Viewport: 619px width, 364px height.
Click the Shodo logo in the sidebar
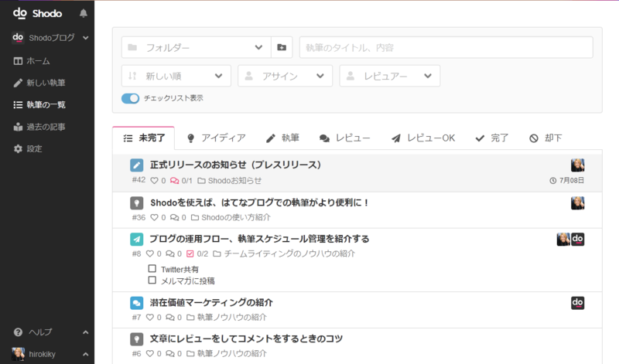[x=37, y=13]
